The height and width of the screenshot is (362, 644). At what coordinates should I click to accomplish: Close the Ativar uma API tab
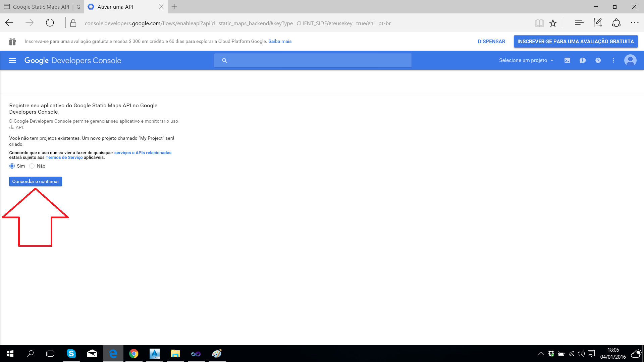coord(161,7)
